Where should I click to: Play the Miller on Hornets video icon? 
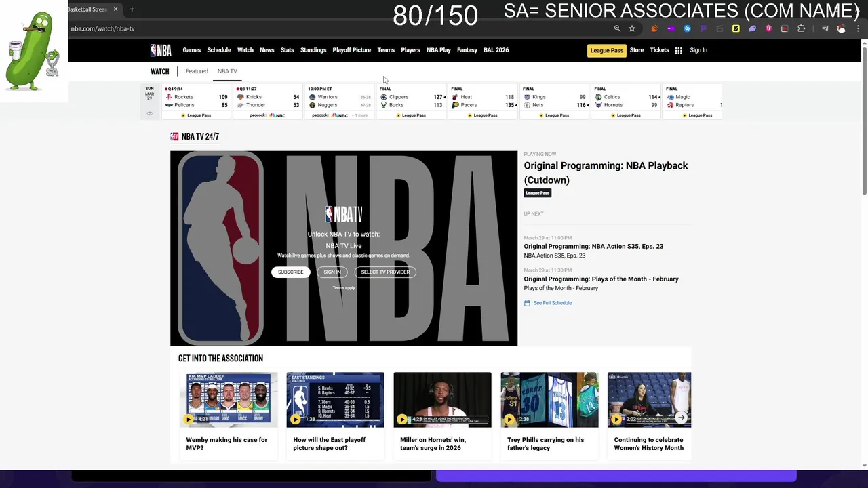pos(402,420)
